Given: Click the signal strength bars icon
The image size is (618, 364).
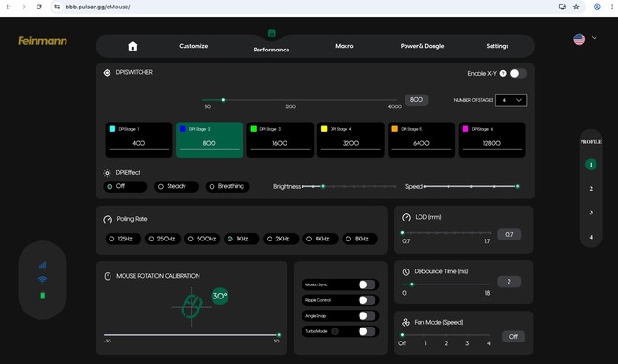Looking at the screenshot, I should pos(42,265).
